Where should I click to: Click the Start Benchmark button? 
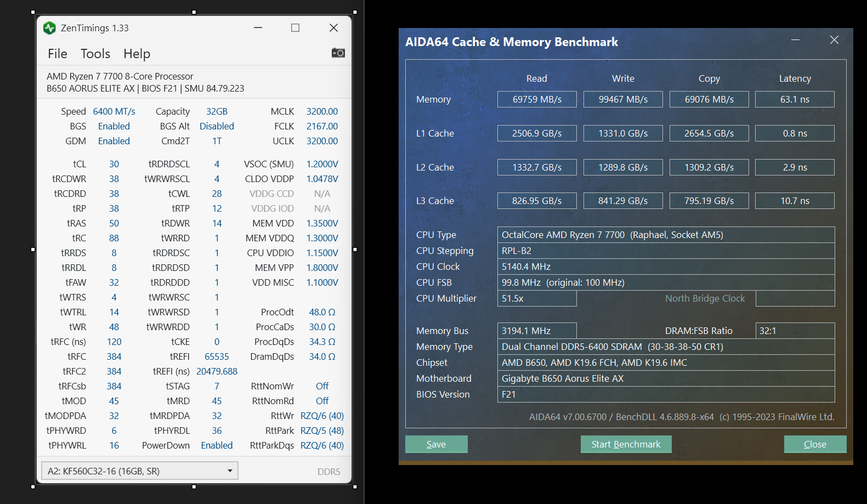(x=626, y=444)
